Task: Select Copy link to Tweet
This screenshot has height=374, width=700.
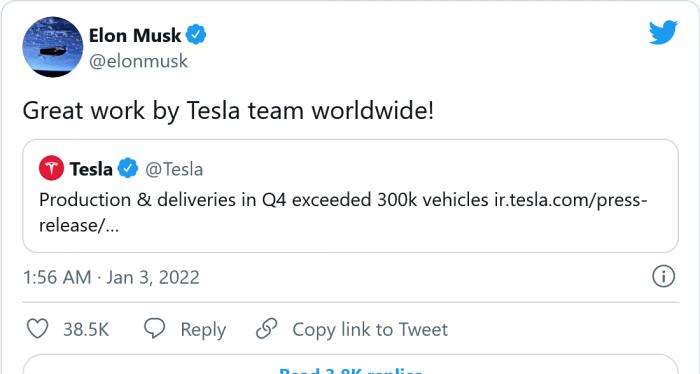Action: tap(370, 329)
